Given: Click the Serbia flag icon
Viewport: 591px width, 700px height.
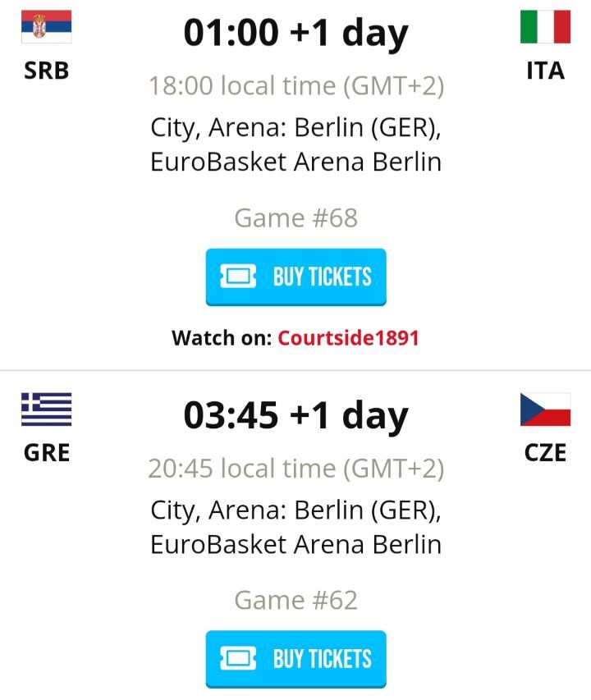Looking at the screenshot, I should (x=46, y=26).
